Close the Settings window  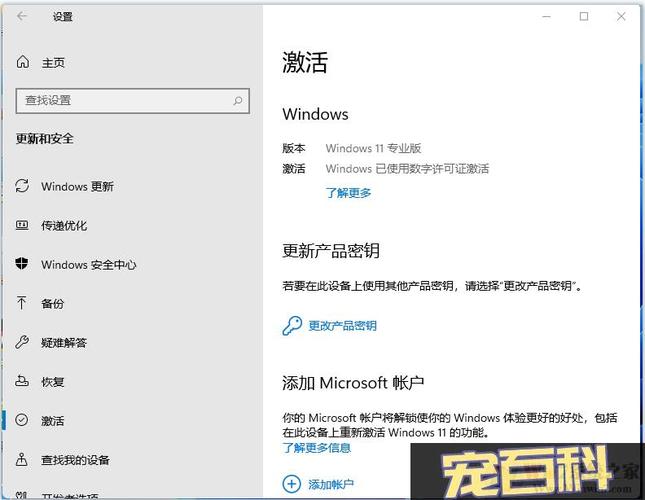[621, 16]
